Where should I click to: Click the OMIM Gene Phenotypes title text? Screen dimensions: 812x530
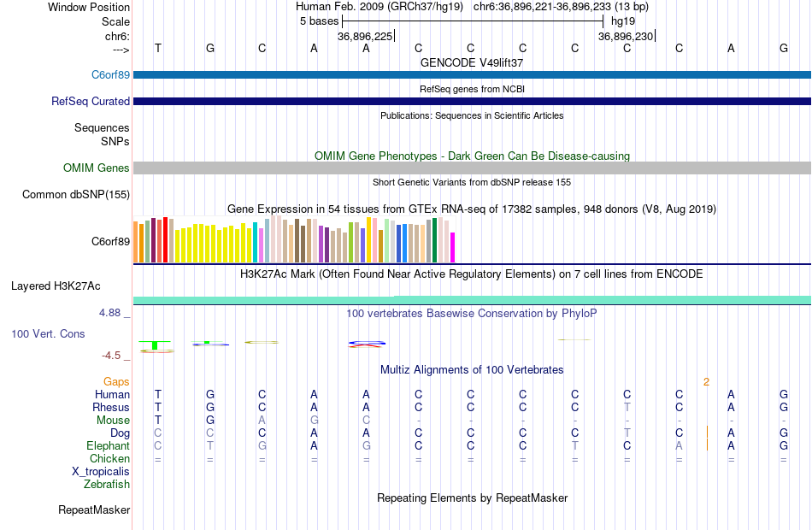coord(472,156)
